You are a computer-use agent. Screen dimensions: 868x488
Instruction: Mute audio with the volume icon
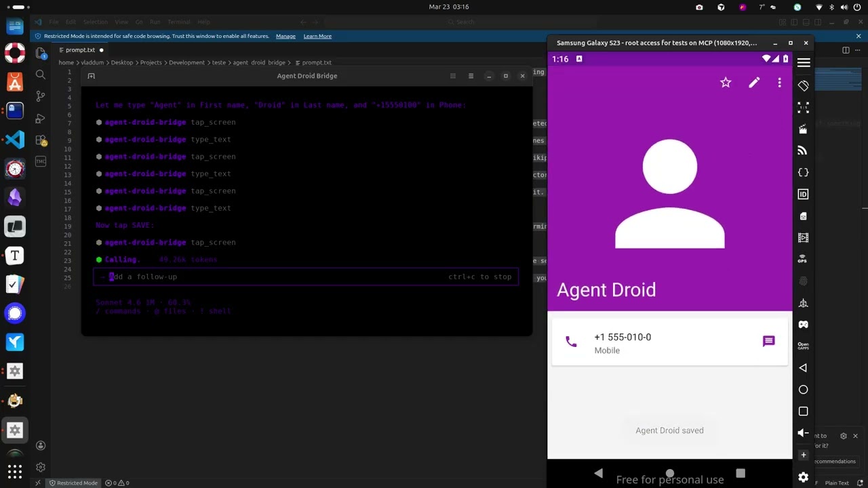point(803,431)
